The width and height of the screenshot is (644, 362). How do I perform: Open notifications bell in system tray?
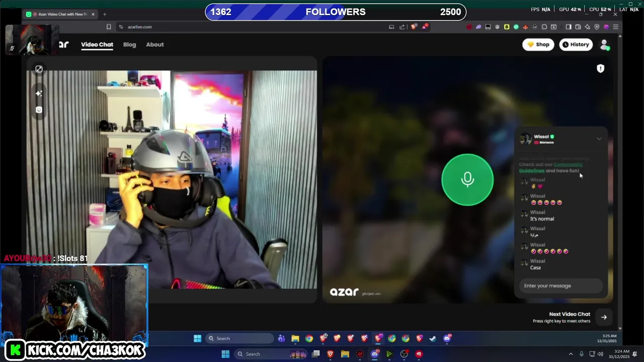[x=635, y=354]
